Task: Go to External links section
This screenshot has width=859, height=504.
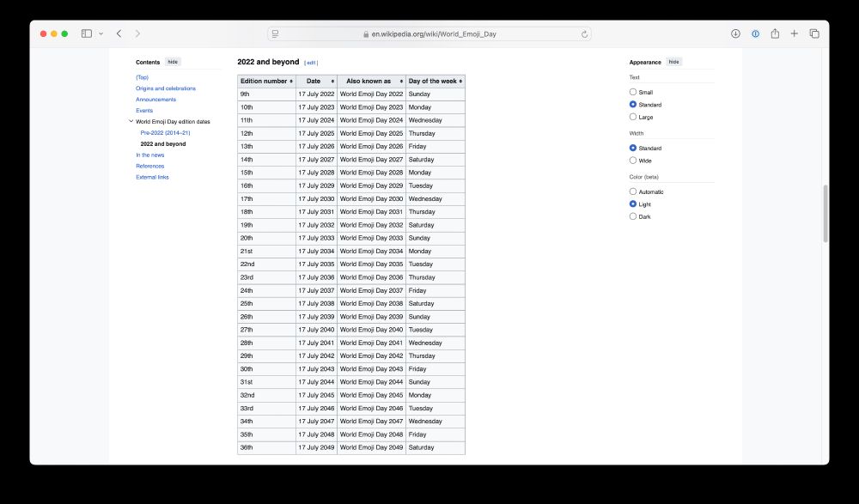Action: click(152, 177)
